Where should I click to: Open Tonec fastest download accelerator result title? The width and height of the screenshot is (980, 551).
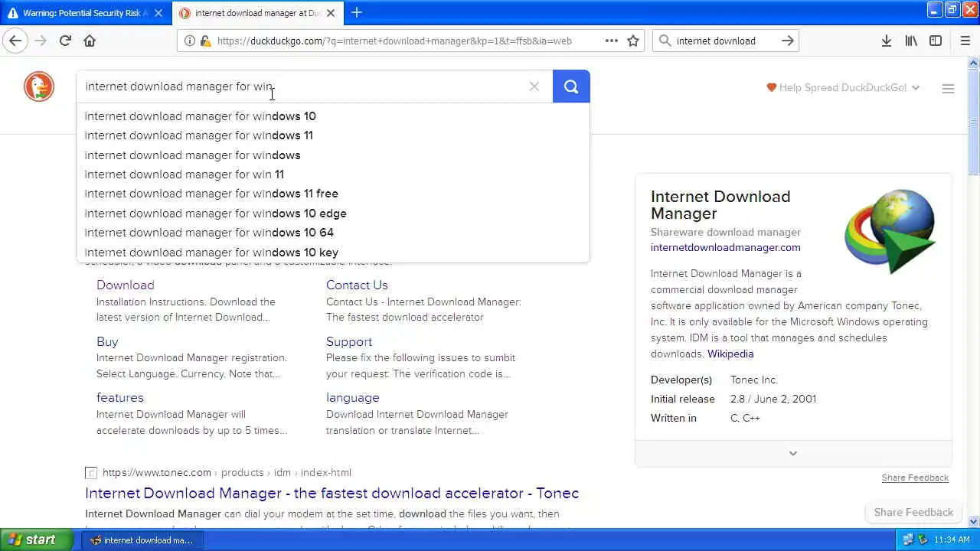[x=332, y=493]
